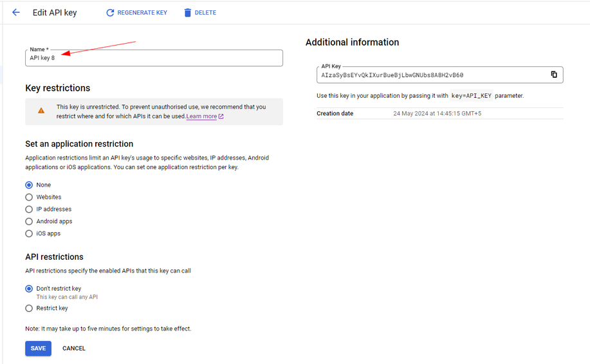
Task: Click the CANCEL button
Action: pyautogui.click(x=74, y=348)
